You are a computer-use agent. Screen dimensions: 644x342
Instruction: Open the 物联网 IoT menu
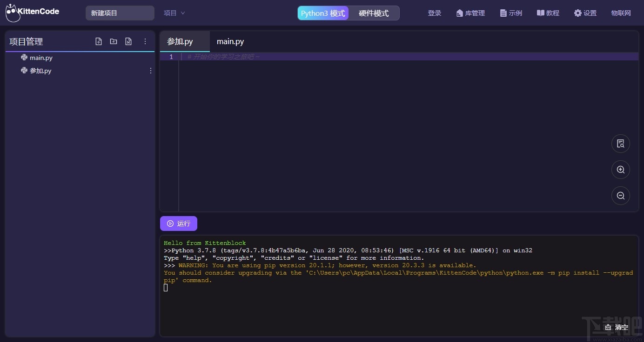tap(621, 13)
